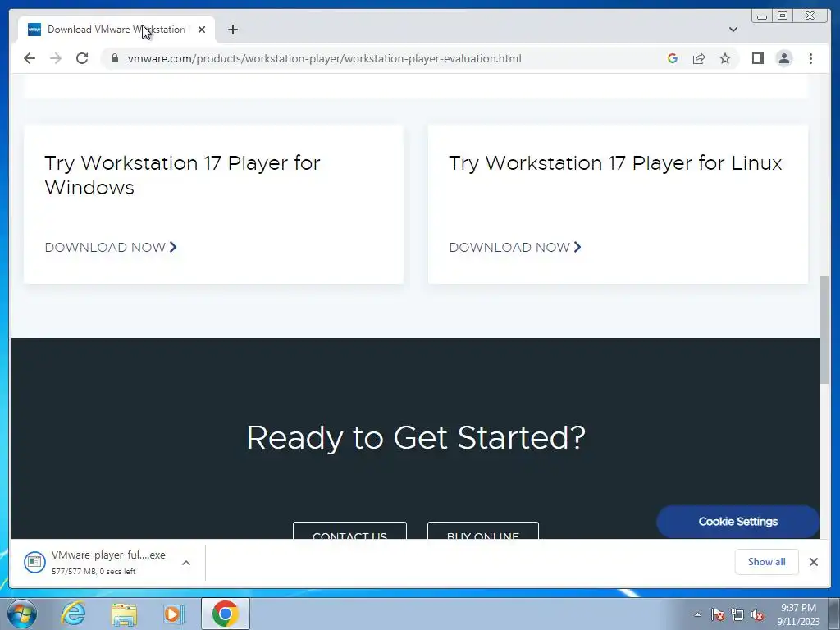Show hidden system tray icons
Viewport: 840px width, 630px height.
[x=697, y=614]
